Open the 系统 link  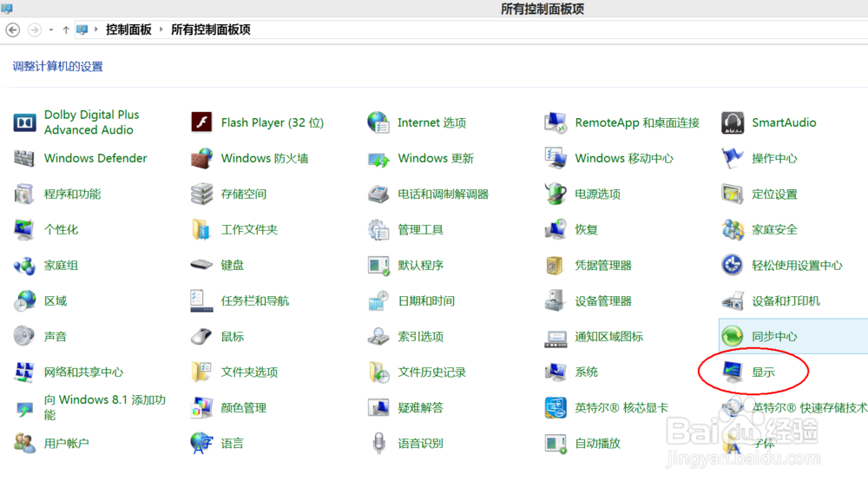pos(586,373)
